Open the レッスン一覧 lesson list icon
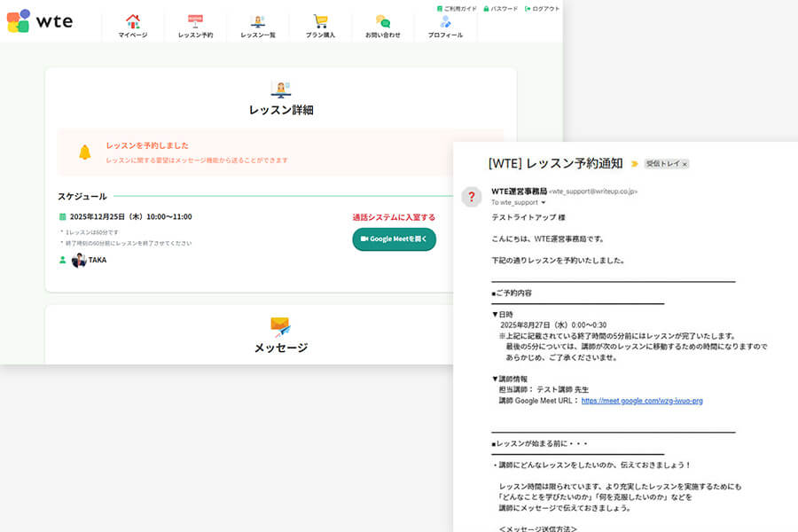 tap(258, 20)
